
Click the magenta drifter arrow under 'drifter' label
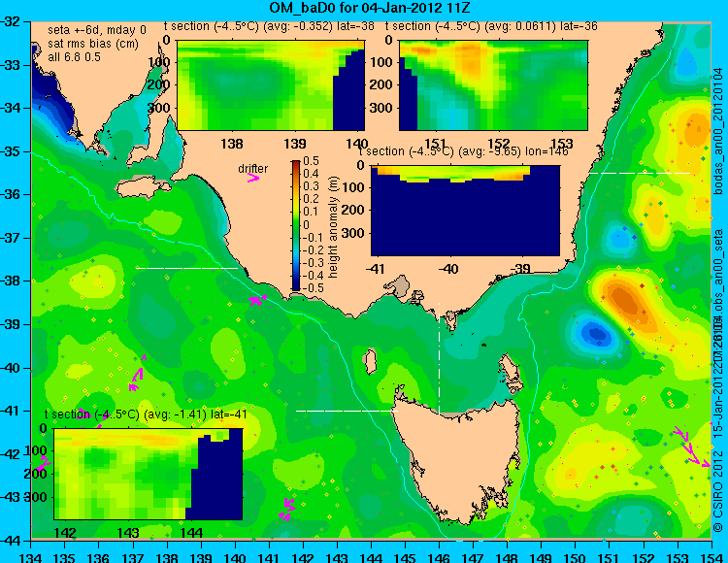tap(253, 179)
